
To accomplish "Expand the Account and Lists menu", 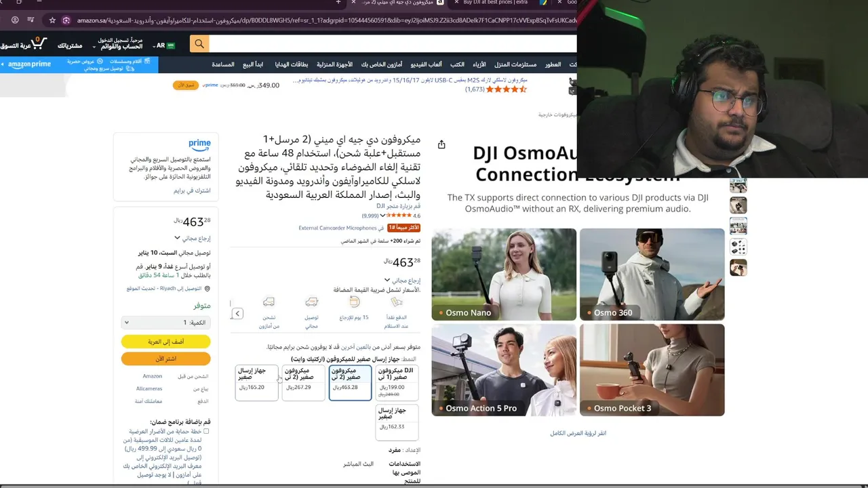I will [120, 44].
